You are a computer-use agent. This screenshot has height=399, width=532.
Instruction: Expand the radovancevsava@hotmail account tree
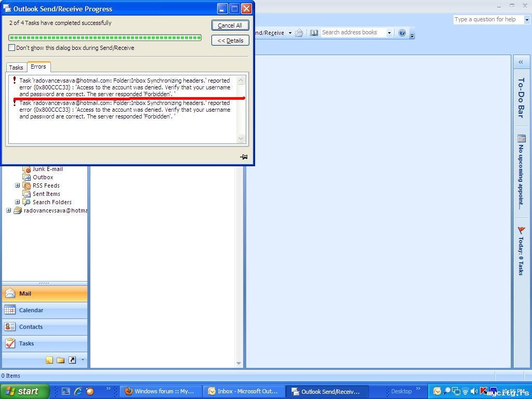click(8, 210)
